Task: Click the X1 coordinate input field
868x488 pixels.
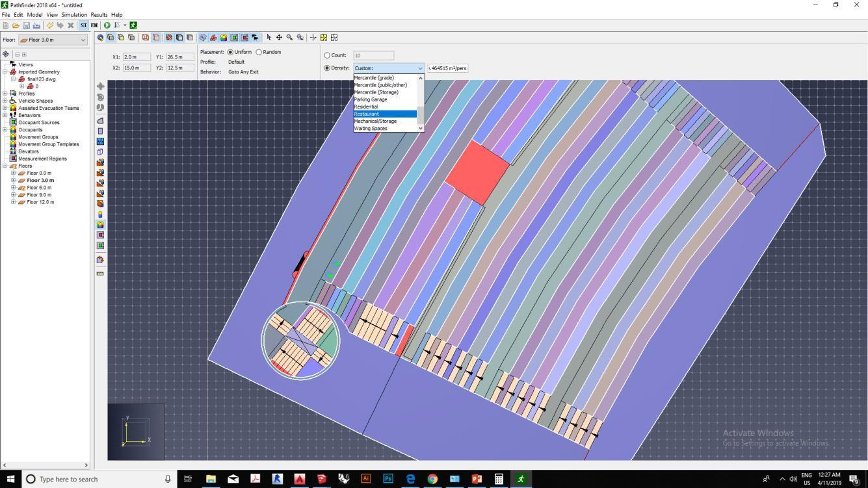Action: pos(137,57)
